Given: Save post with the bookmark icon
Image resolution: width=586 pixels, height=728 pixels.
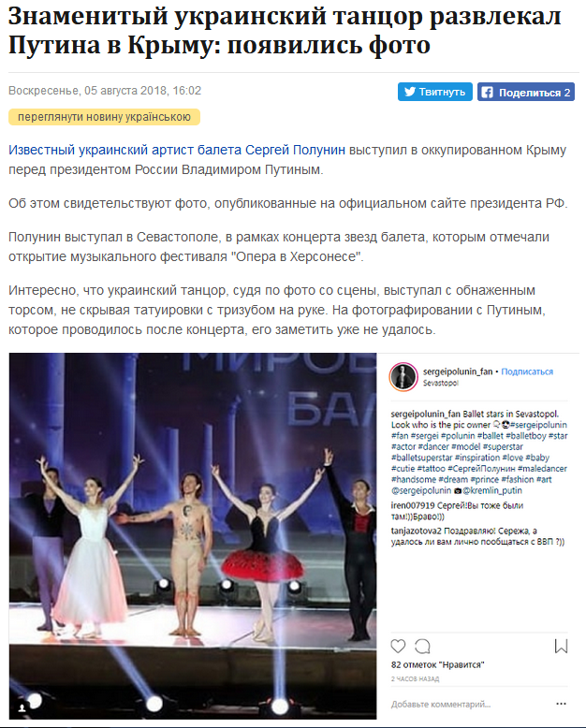Looking at the screenshot, I should [x=561, y=646].
